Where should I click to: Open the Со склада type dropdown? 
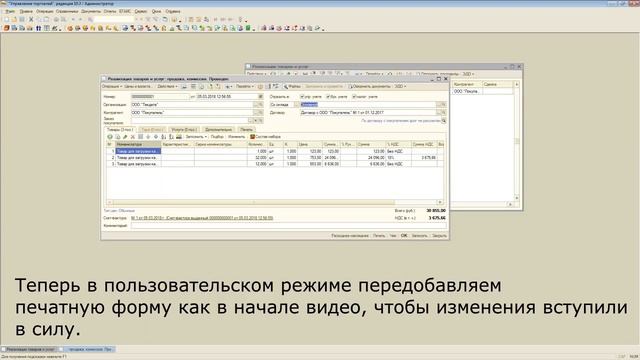point(296,105)
